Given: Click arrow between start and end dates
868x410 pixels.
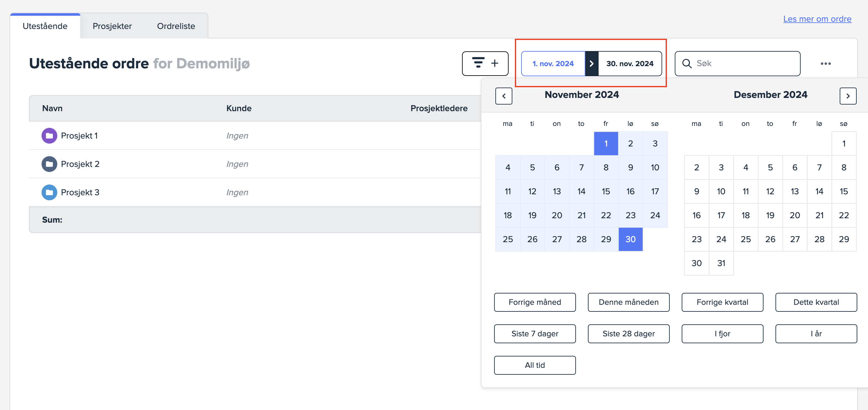Looking at the screenshot, I should click(x=591, y=63).
